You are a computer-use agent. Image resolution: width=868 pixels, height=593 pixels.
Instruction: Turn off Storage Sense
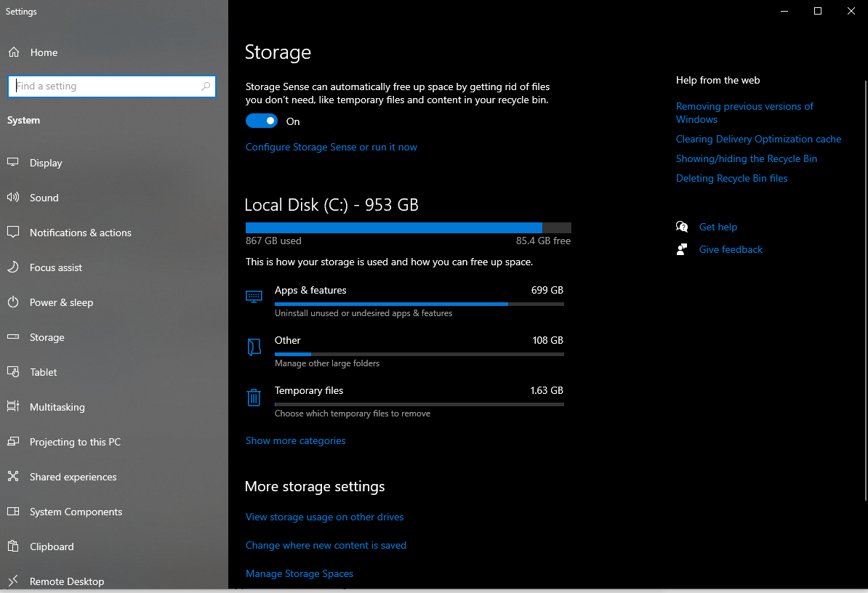coord(262,121)
